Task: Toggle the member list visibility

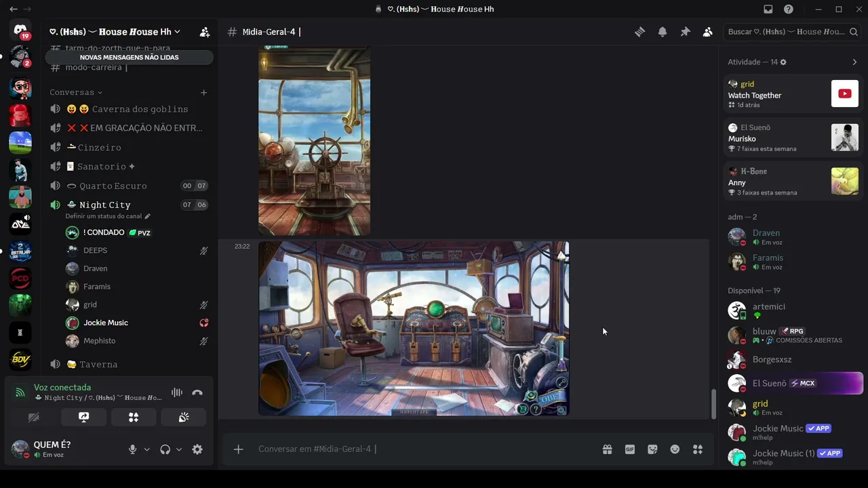Action: (x=707, y=32)
